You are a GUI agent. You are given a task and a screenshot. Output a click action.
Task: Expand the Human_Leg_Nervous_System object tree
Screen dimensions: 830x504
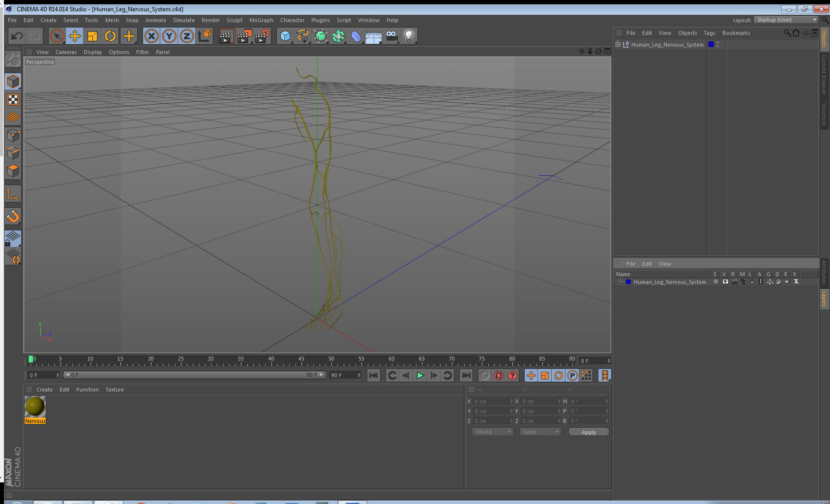click(x=618, y=44)
